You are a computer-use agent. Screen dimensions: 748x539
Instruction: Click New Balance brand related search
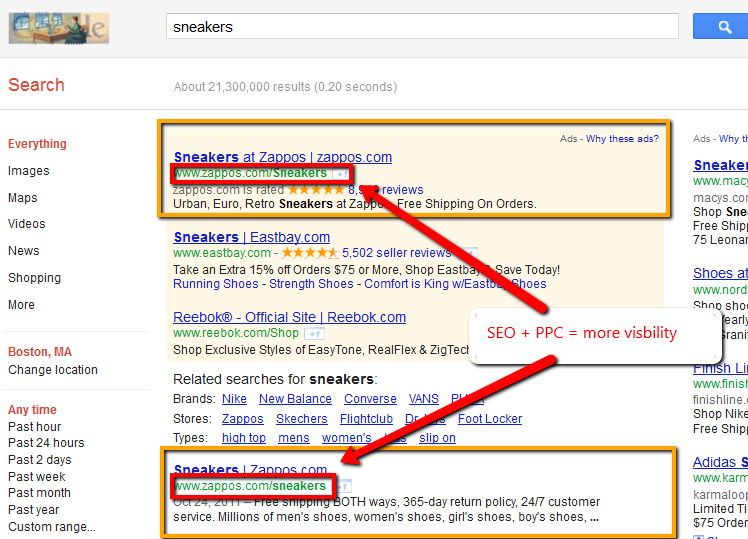point(295,399)
